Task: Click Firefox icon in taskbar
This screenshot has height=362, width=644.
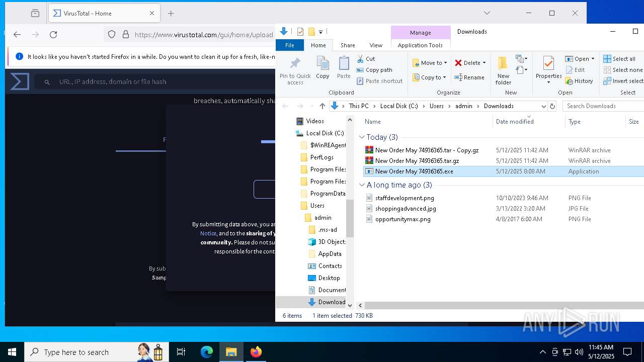Action: tap(256, 352)
